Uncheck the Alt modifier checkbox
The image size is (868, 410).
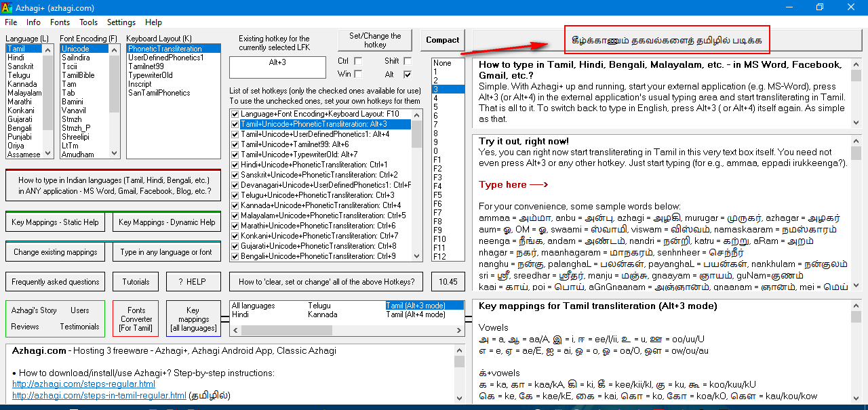408,75
